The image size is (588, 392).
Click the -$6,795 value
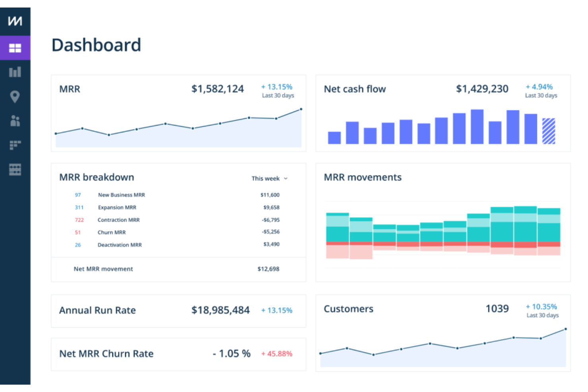271,220
